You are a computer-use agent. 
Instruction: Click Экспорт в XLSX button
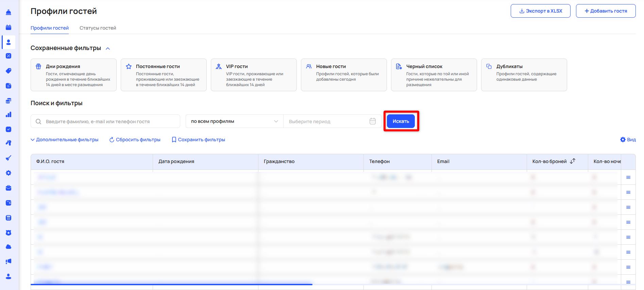[540, 11]
